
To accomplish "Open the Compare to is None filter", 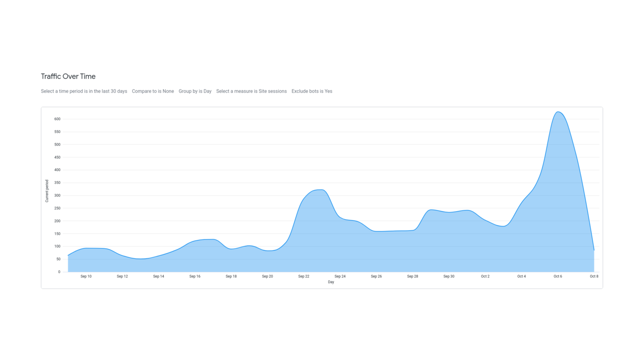I will tap(153, 91).
